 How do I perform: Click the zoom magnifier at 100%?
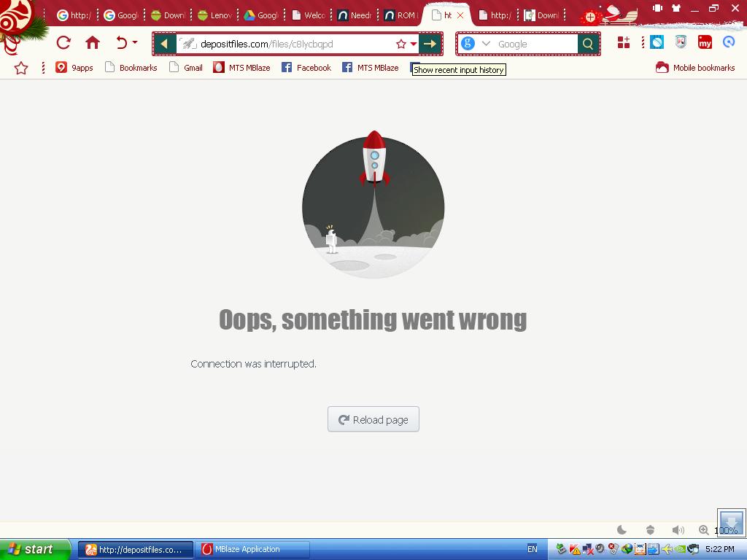(704, 530)
